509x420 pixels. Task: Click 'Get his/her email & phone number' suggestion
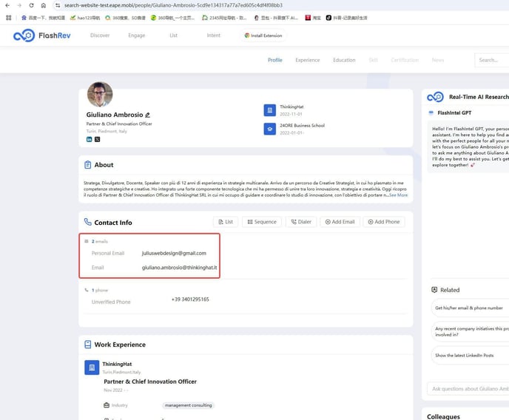pos(470,308)
